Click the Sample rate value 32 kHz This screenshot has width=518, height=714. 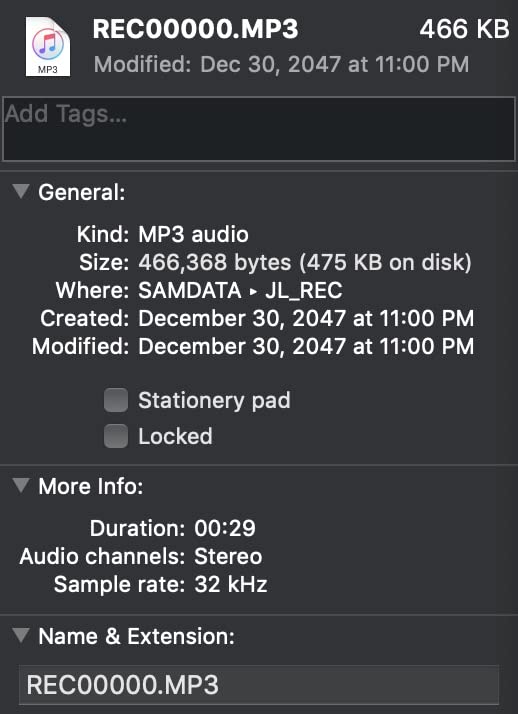(231, 584)
